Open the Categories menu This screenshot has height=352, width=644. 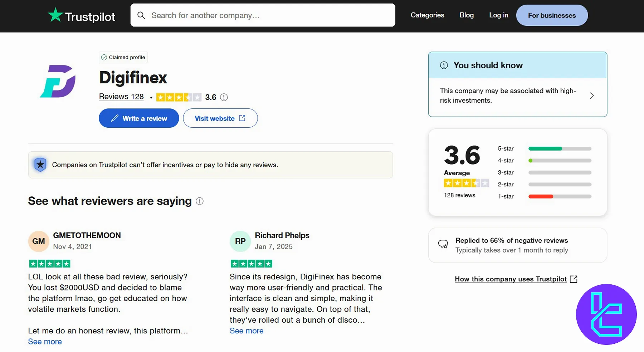[427, 15]
